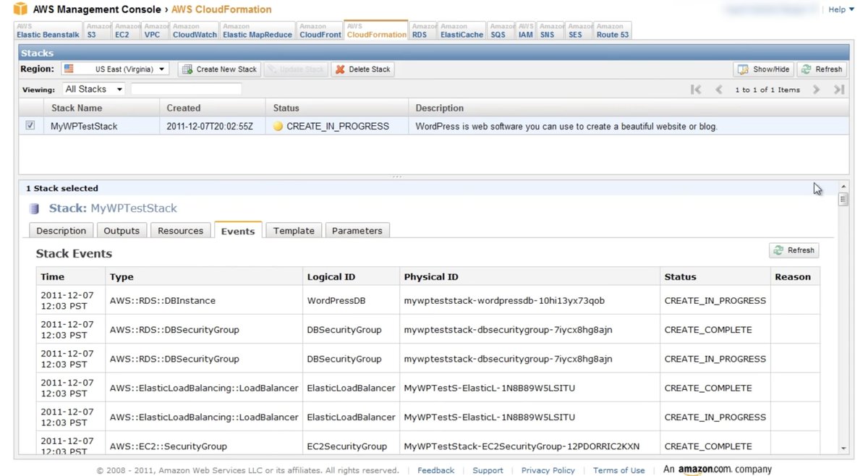
Task: Click the Stack Events Refresh button
Action: (794, 250)
